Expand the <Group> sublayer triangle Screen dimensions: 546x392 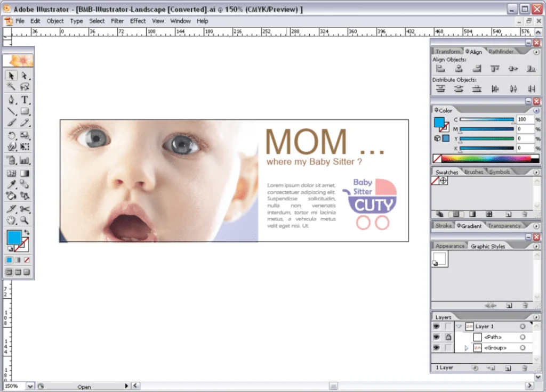click(466, 348)
